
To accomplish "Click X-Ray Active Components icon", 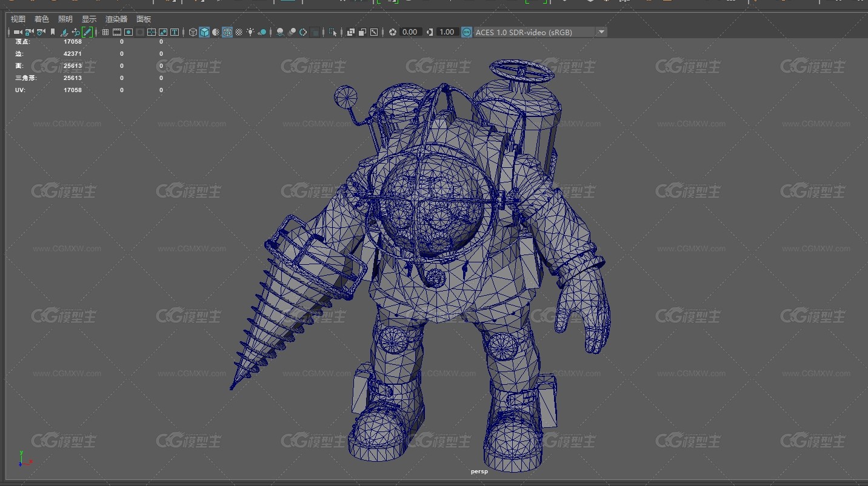I will point(362,32).
